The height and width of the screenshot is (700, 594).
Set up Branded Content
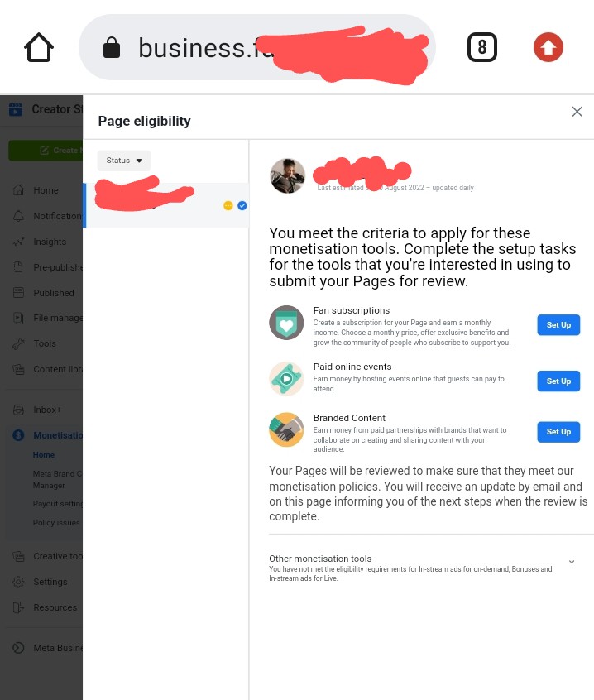click(558, 432)
